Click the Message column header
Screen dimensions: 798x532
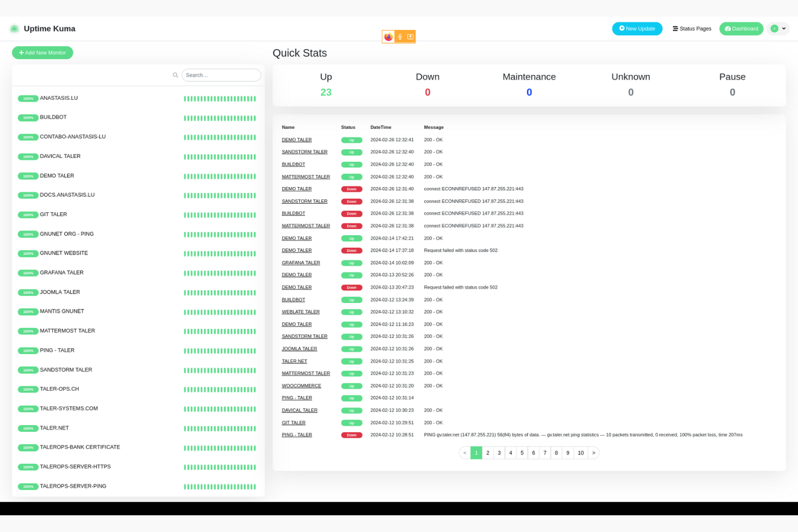[x=434, y=128]
